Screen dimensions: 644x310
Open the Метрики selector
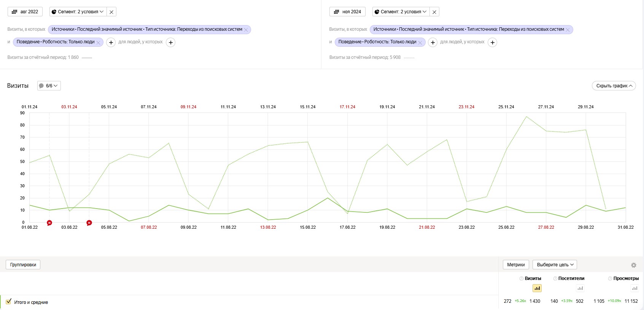point(515,265)
